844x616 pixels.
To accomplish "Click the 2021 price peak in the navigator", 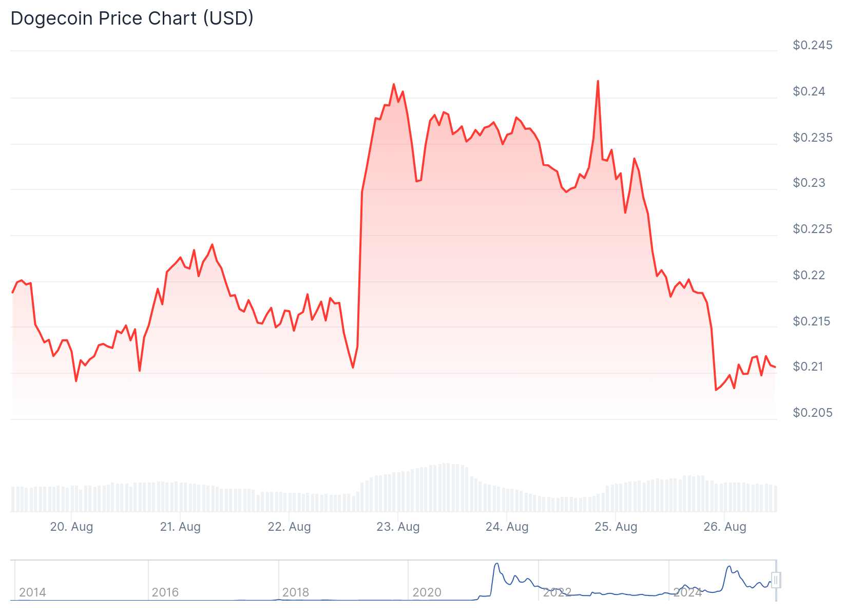I will click(x=496, y=564).
